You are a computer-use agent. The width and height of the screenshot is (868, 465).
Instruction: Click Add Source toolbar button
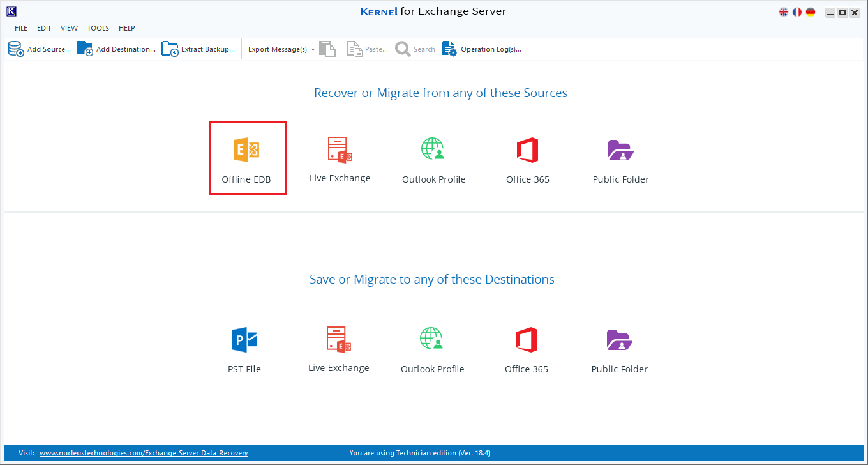point(40,49)
